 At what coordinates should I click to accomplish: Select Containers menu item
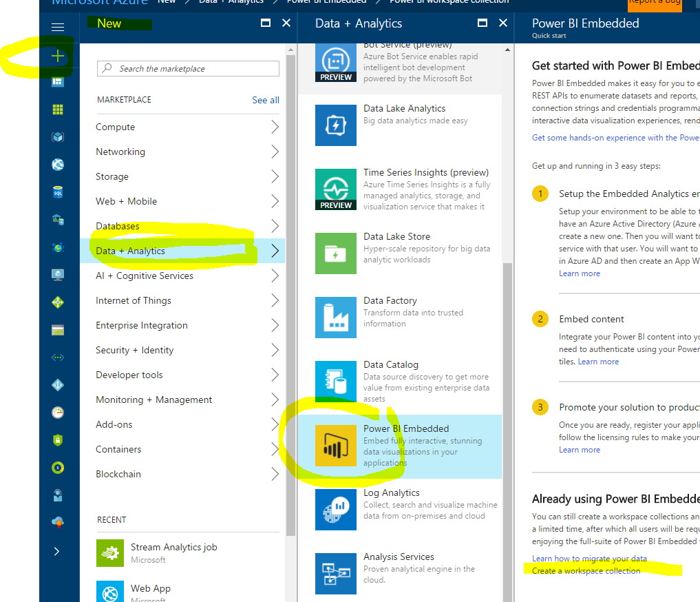(x=182, y=449)
